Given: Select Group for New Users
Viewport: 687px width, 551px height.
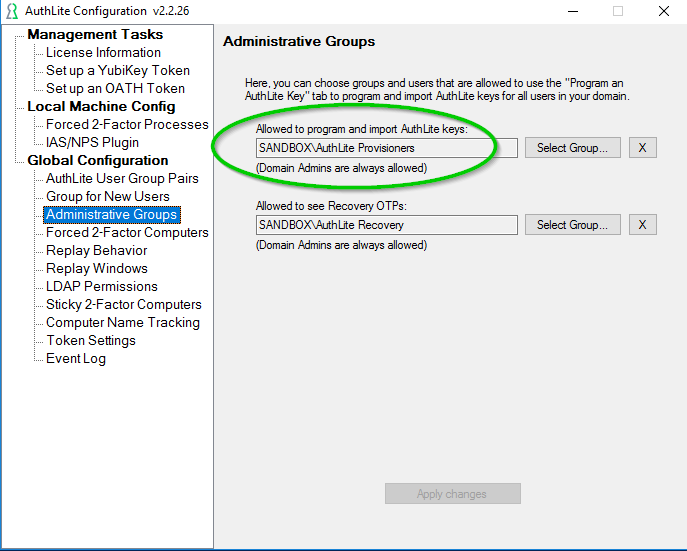Looking at the screenshot, I should pos(107,196).
